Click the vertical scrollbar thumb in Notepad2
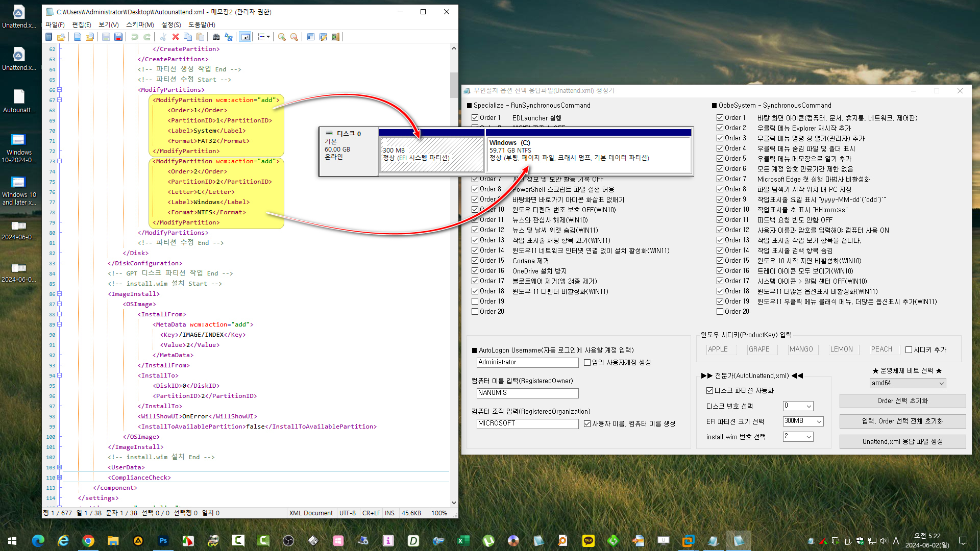 point(454,85)
